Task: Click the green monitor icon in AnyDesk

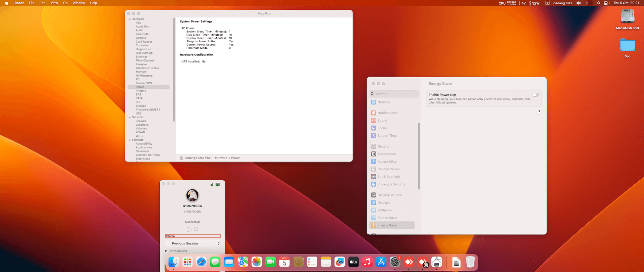Action: coord(218,184)
